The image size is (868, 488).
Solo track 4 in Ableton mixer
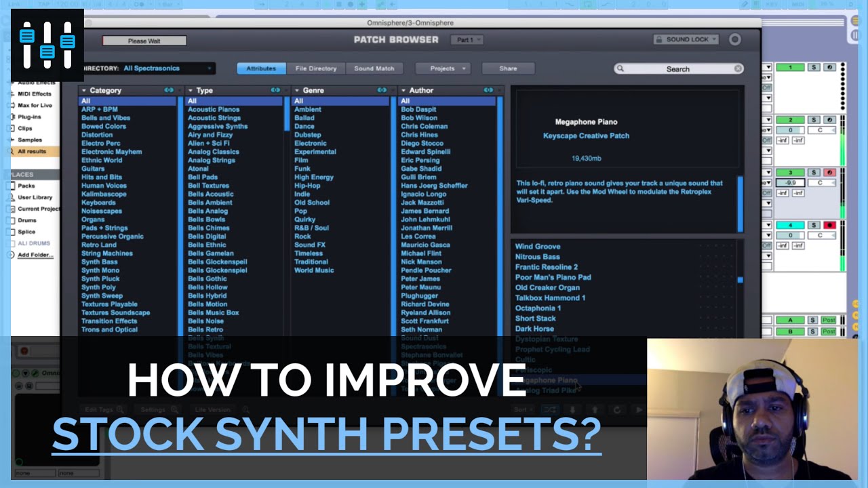tap(814, 225)
